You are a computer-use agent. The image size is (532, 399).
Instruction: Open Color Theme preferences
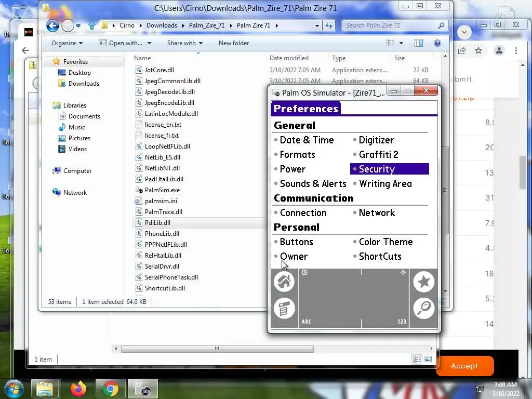[385, 242]
